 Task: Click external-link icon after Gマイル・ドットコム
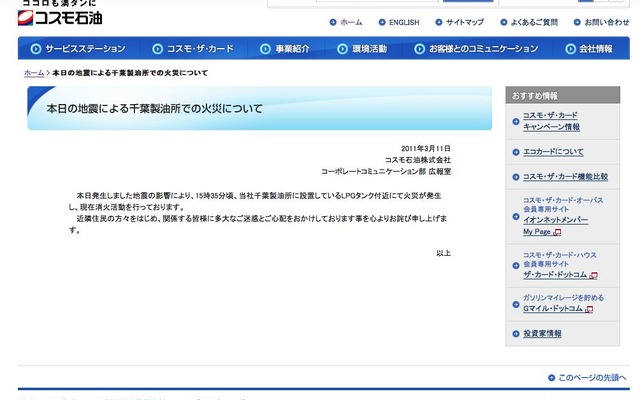point(589,309)
